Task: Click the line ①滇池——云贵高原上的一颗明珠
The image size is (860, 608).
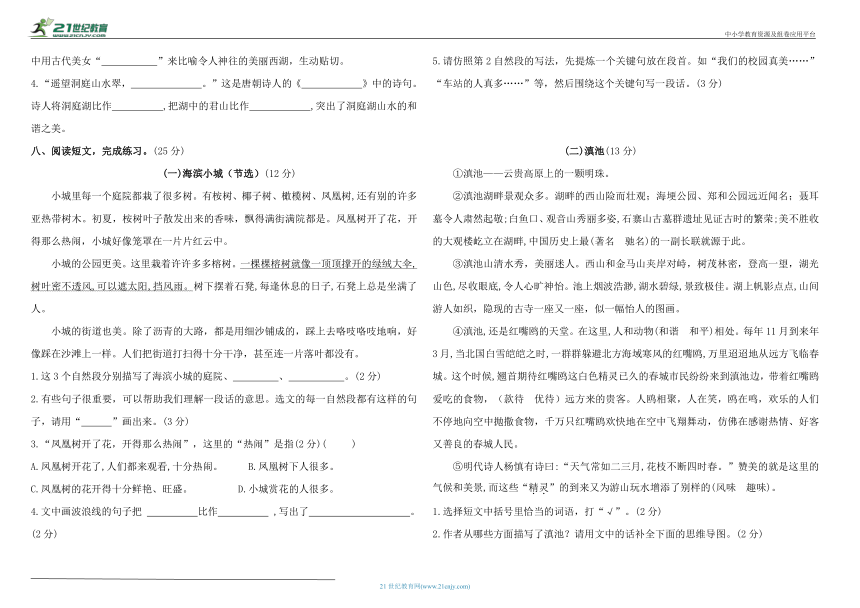Action: (531, 174)
